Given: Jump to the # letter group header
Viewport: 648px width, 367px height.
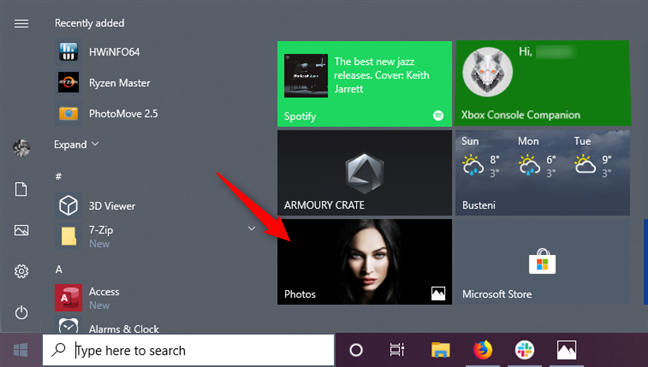Looking at the screenshot, I should [59, 176].
